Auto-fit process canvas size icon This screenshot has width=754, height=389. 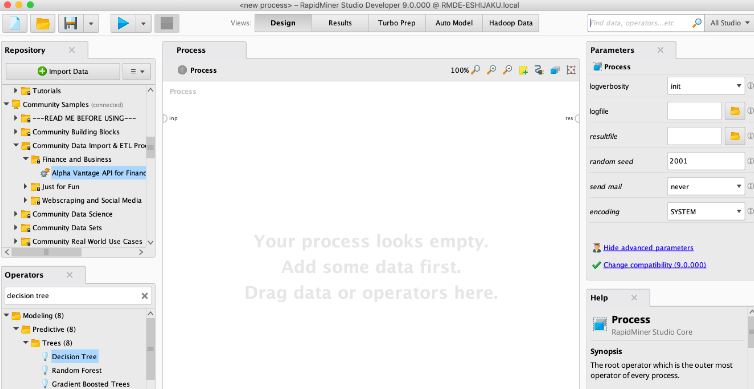point(571,70)
